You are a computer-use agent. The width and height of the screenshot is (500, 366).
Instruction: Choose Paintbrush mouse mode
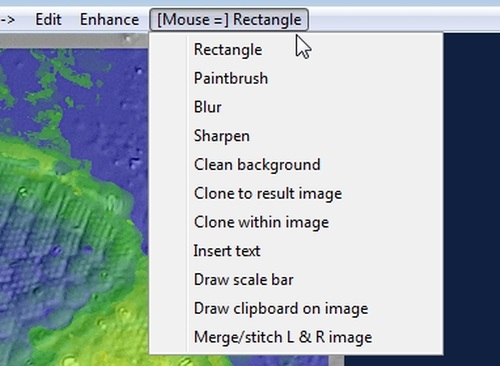click(x=296, y=78)
